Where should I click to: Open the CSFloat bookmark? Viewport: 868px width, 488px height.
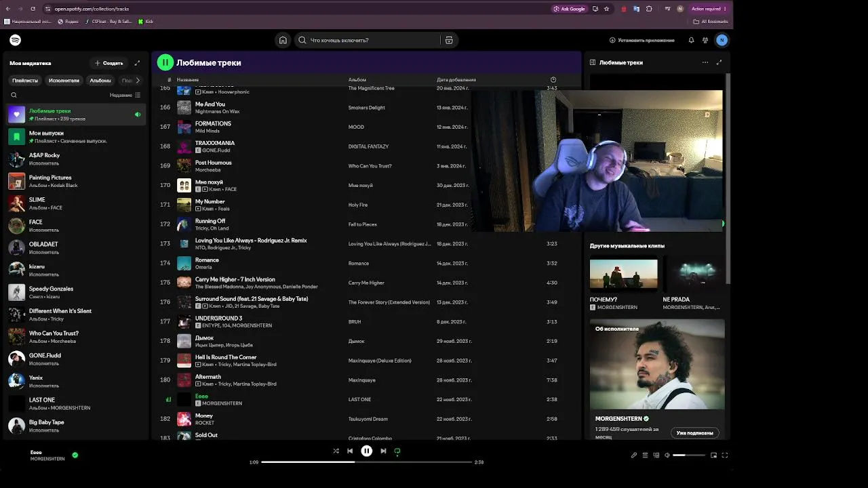click(108, 22)
